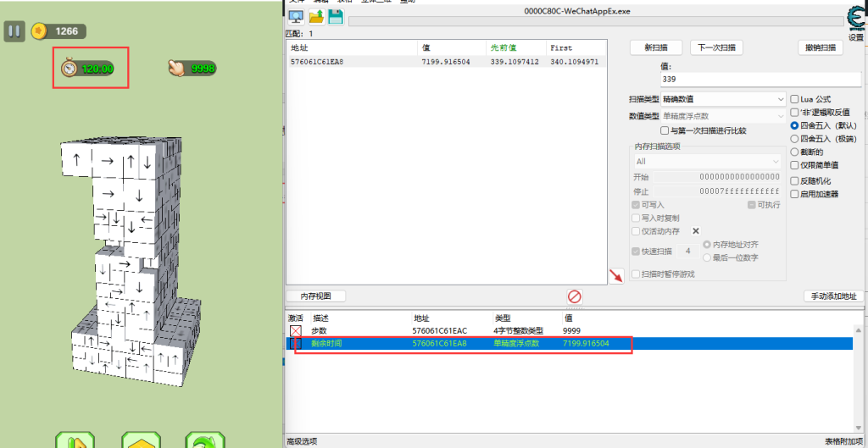
Task: Pause the game with the pause button
Action: [14, 31]
